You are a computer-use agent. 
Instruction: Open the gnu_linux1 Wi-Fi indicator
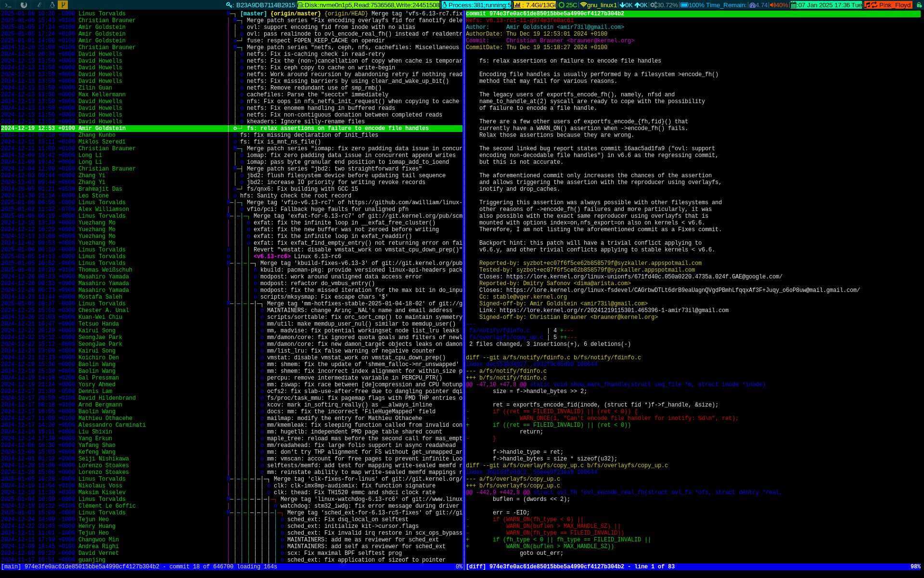pyautogui.click(x=598, y=5)
